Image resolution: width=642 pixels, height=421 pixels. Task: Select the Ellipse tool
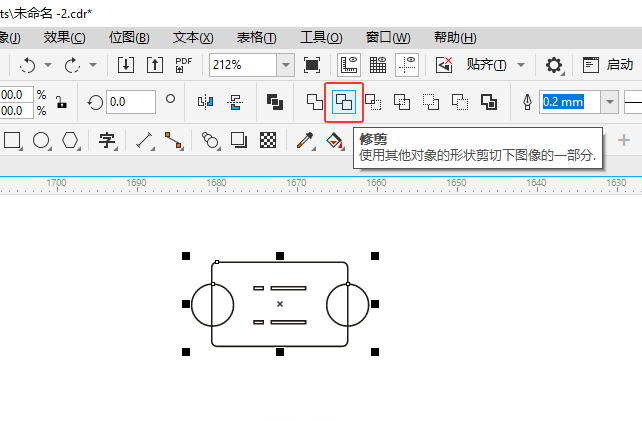[x=41, y=140]
